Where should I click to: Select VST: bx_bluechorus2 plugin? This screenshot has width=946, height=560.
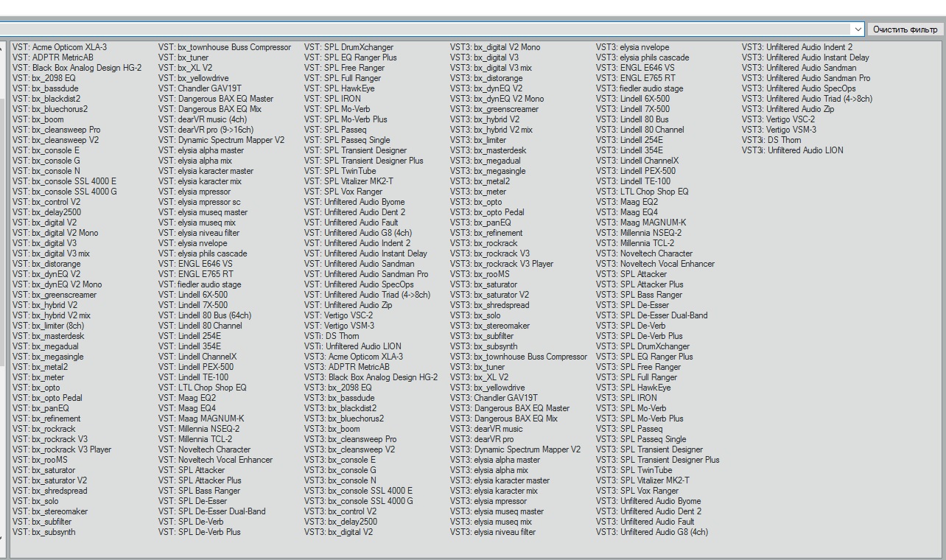point(50,109)
